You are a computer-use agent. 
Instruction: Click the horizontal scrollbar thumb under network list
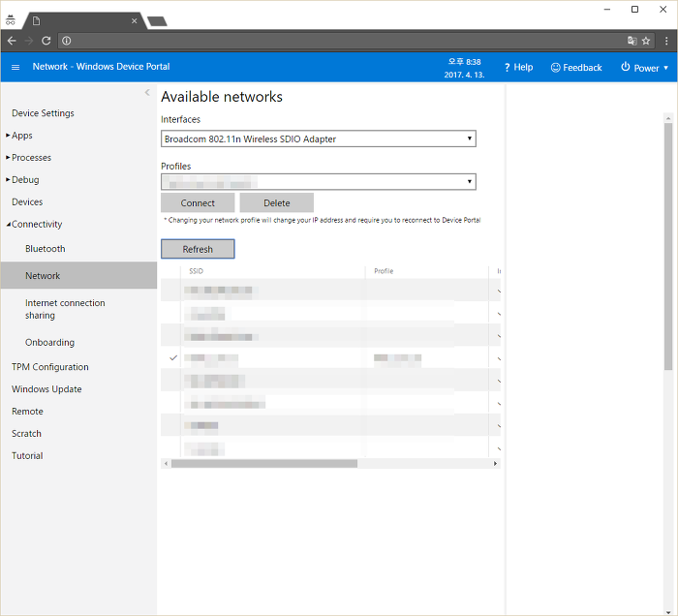(264, 463)
